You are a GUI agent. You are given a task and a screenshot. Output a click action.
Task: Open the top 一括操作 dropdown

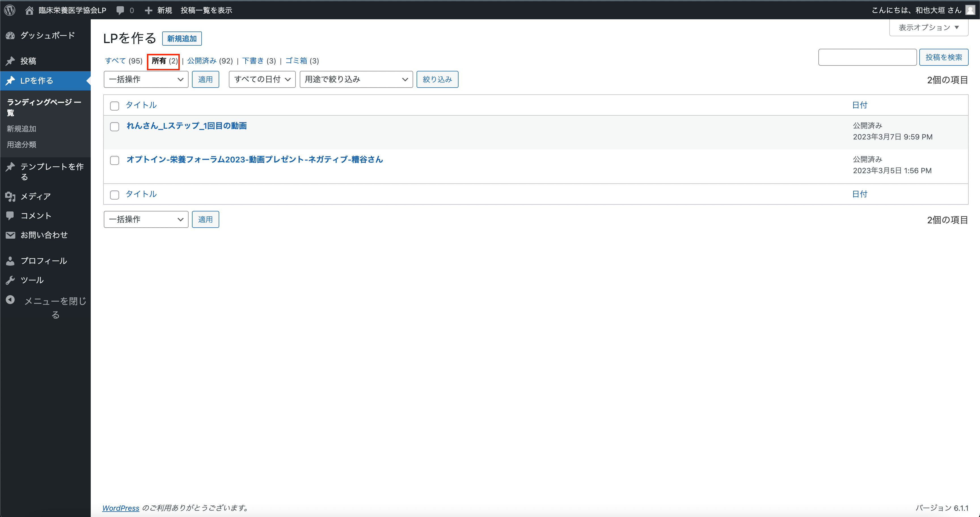(x=146, y=79)
